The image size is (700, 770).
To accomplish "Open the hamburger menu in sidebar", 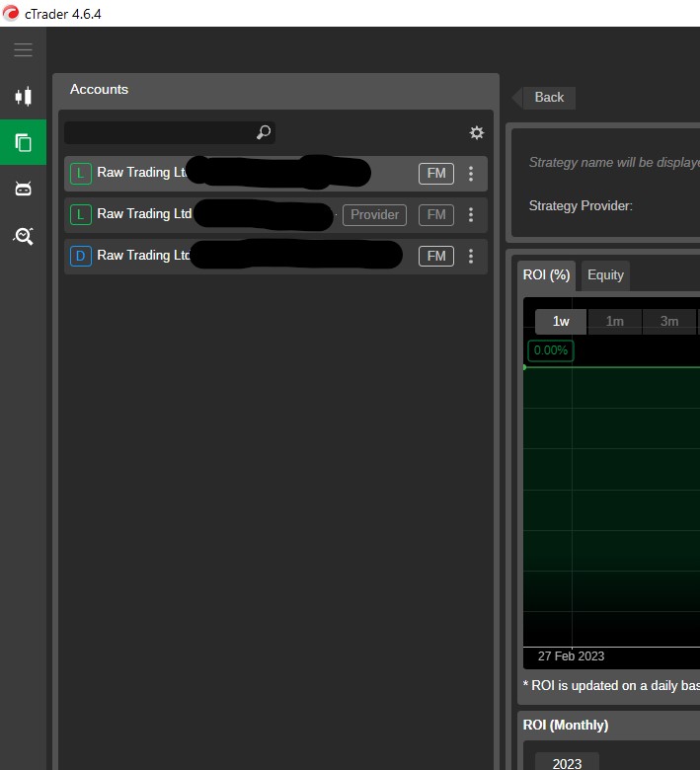I will tap(23, 49).
